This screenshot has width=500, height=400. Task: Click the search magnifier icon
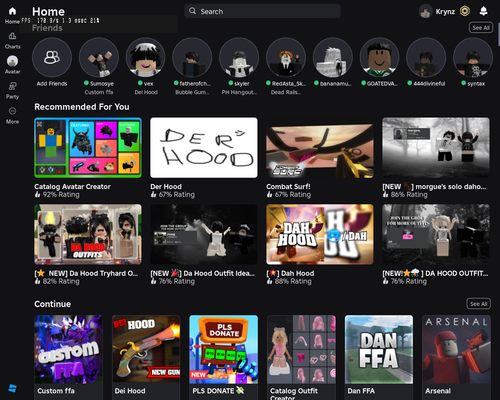193,11
